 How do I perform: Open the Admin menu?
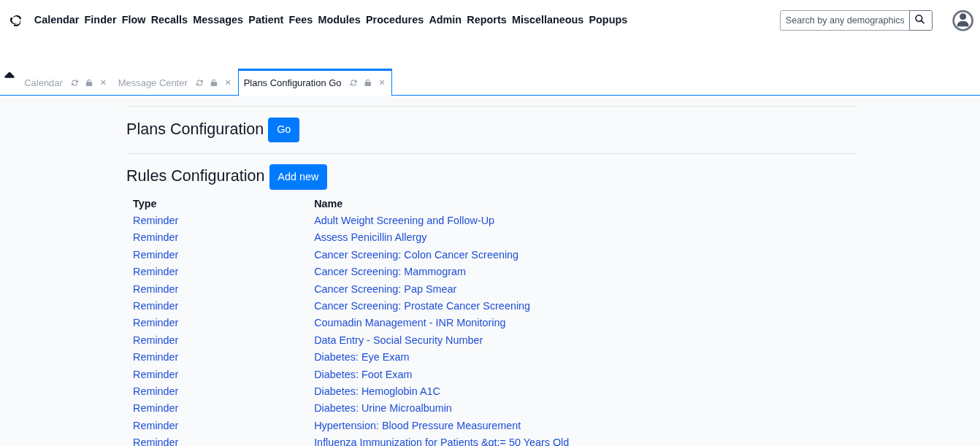coord(445,20)
